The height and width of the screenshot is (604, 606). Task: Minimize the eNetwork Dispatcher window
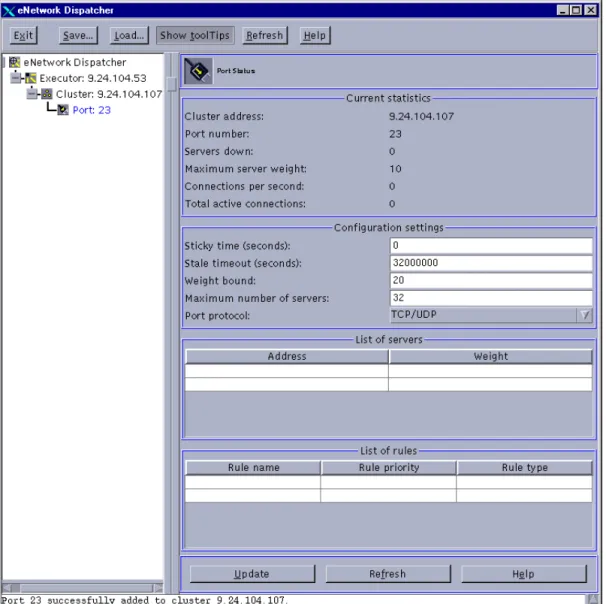coord(563,10)
